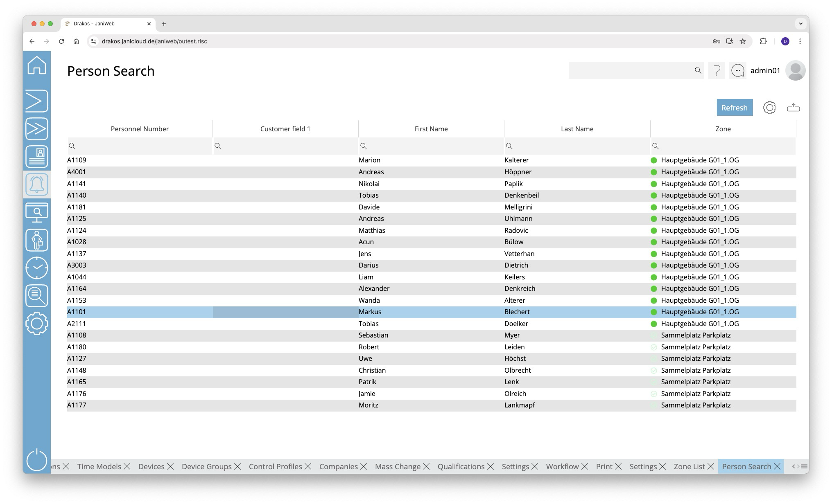Click the bell alarm icon in sidebar
The width and height of the screenshot is (832, 504).
(37, 184)
